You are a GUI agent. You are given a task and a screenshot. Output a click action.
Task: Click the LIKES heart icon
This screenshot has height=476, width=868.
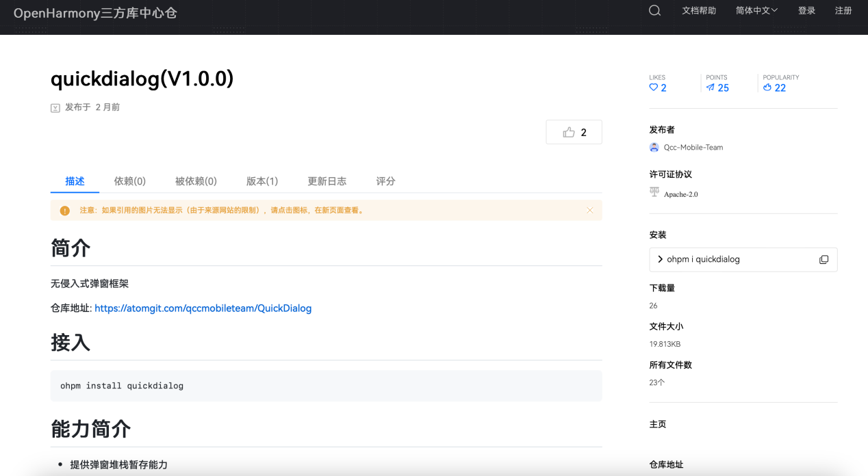click(x=652, y=88)
